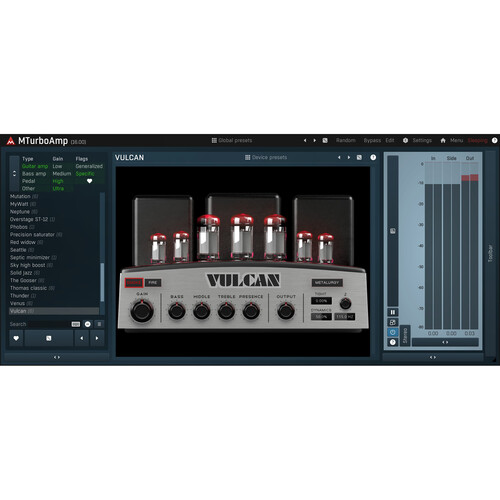Toggle the FIRE switch on the amp
Viewport: 500px width, 500px height.
pyautogui.click(x=153, y=283)
